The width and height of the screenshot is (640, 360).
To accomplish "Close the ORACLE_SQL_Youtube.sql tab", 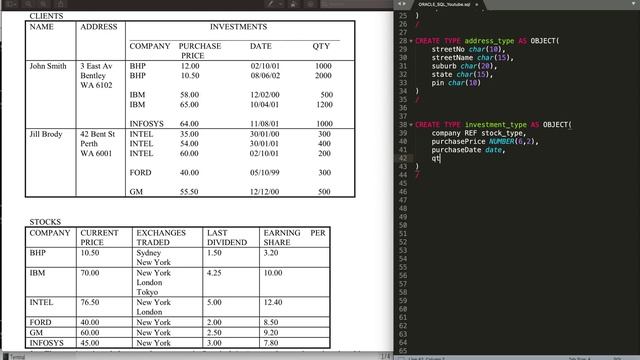I will pos(476,4).
